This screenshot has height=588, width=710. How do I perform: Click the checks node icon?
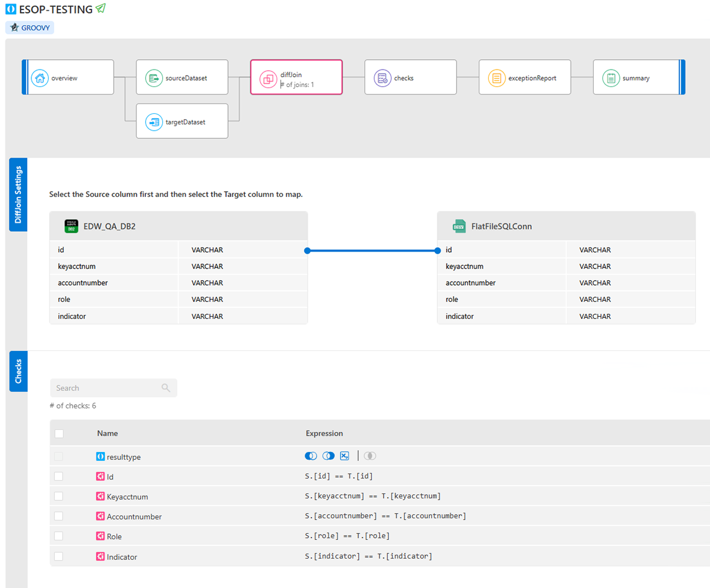pos(382,78)
